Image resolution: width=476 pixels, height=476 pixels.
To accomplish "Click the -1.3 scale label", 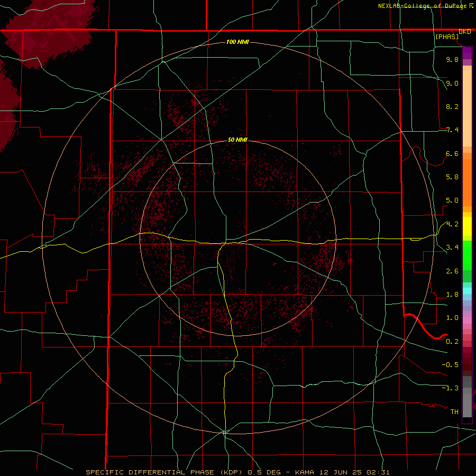I will pyautogui.click(x=450, y=388).
